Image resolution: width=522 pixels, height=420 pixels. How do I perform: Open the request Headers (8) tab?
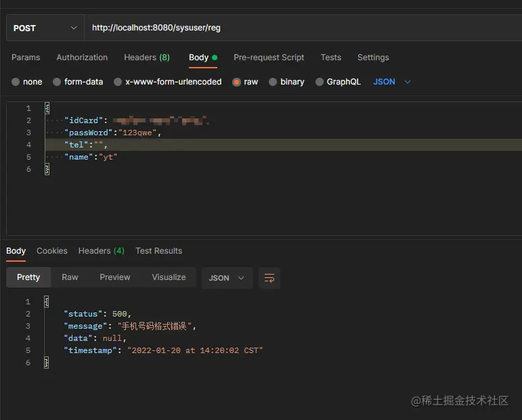(x=147, y=57)
